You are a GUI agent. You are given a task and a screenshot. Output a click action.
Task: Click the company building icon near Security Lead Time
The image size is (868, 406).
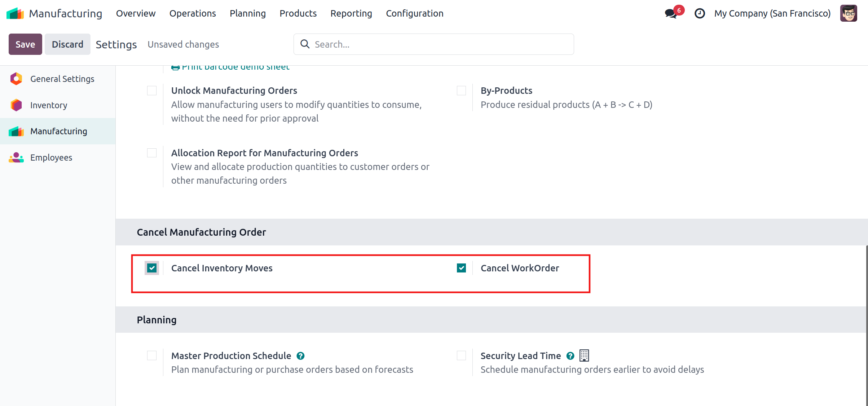click(x=584, y=355)
